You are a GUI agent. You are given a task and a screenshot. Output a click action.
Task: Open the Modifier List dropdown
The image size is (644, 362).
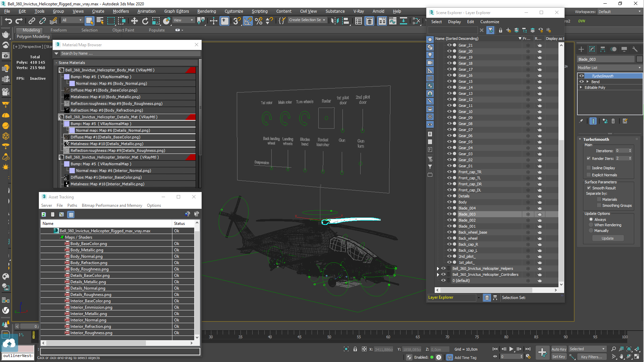(x=609, y=68)
